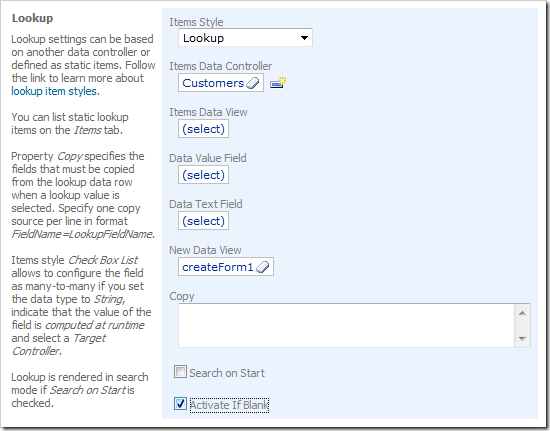
Task: Click inside the Copy text area
Action: (346, 325)
